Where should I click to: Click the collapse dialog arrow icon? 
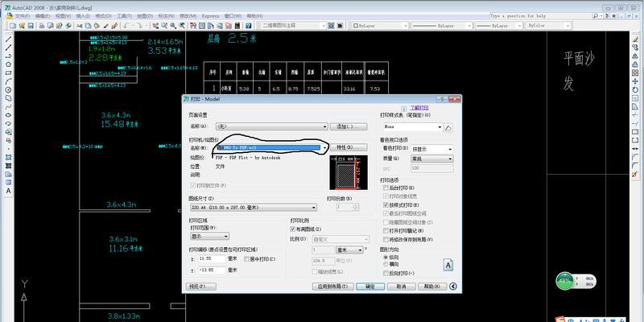453,287
